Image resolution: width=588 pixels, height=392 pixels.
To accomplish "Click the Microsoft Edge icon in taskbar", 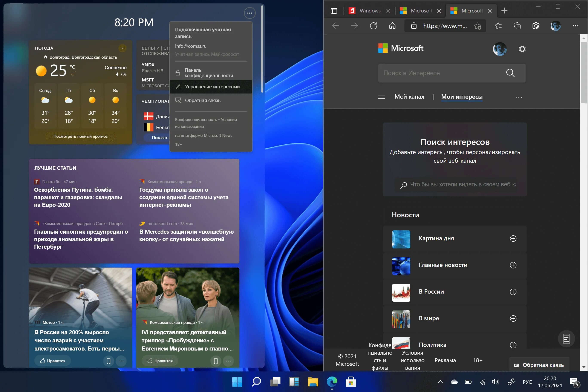I will coord(332,381).
